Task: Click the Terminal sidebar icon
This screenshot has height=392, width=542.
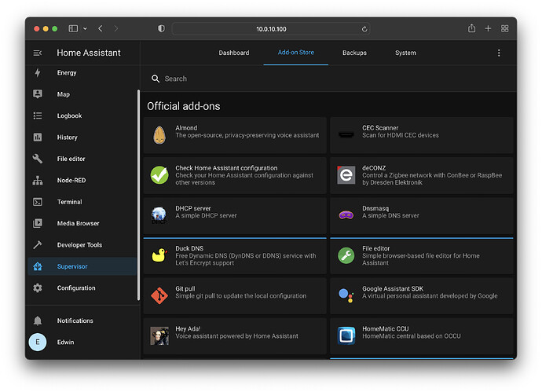Action: pyautogui.click(x=38, y=202)
